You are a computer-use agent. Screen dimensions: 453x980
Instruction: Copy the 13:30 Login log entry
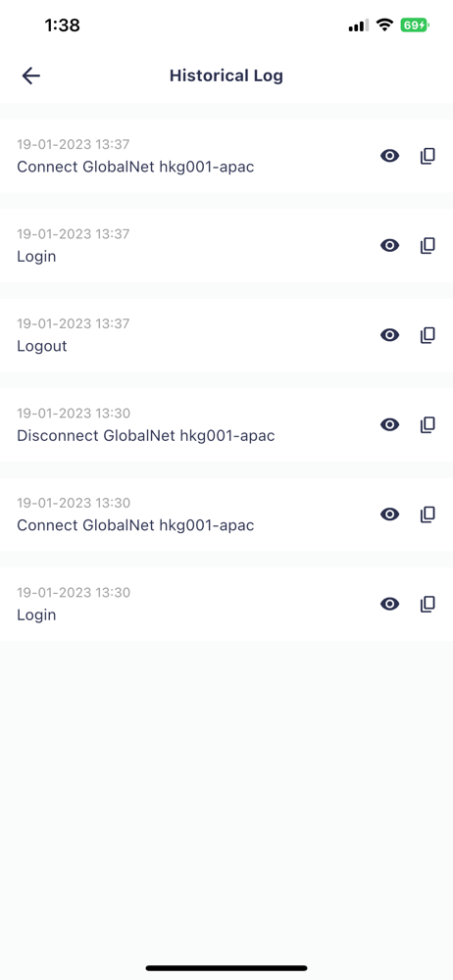[428, 604]
